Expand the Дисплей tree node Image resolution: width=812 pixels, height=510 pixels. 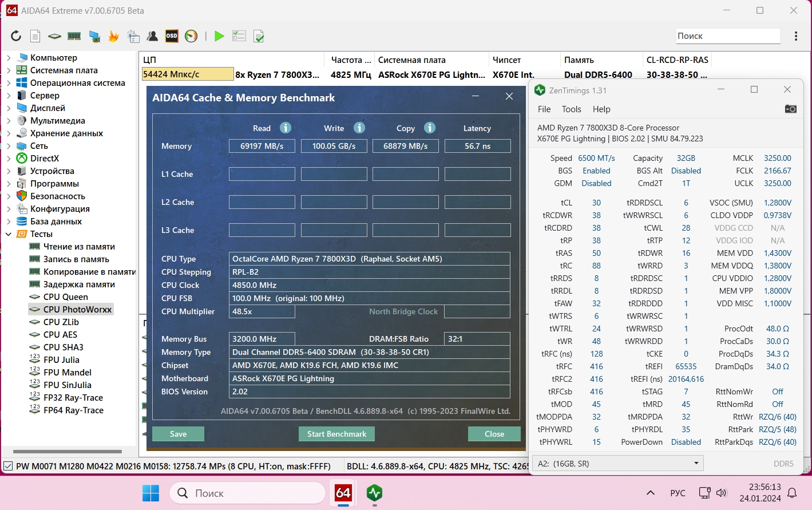click(x=9, y=108)
